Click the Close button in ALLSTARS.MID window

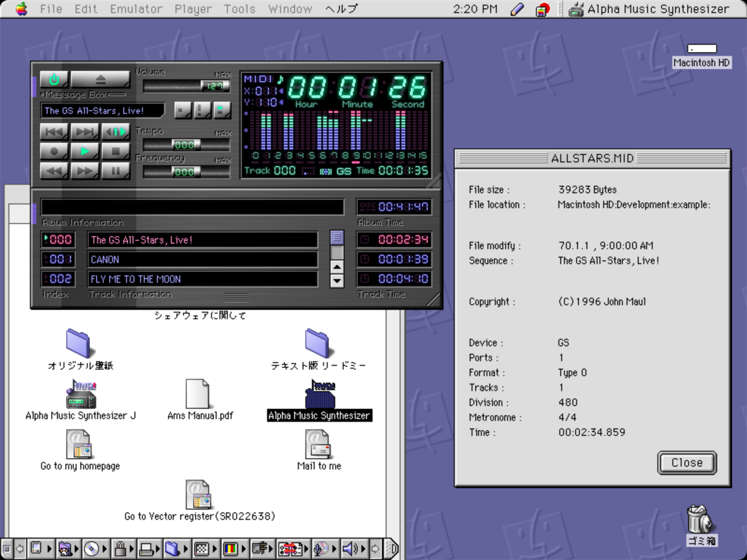point(686,462)
